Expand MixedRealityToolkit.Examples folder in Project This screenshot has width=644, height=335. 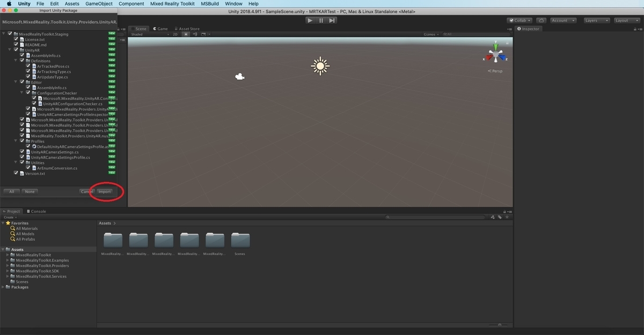point(8,260)
